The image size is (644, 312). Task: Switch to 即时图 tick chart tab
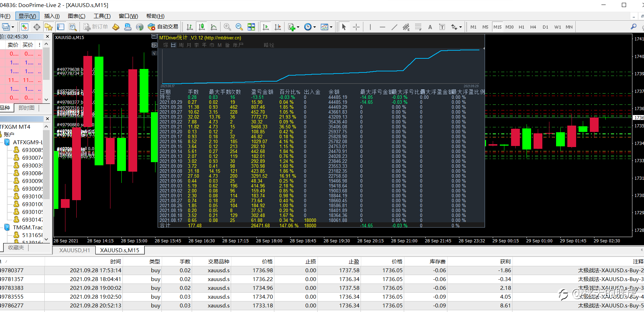click(x=27, y=108)
